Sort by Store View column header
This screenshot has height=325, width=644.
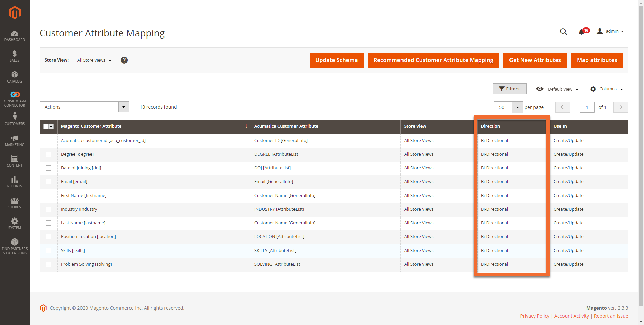437,126
